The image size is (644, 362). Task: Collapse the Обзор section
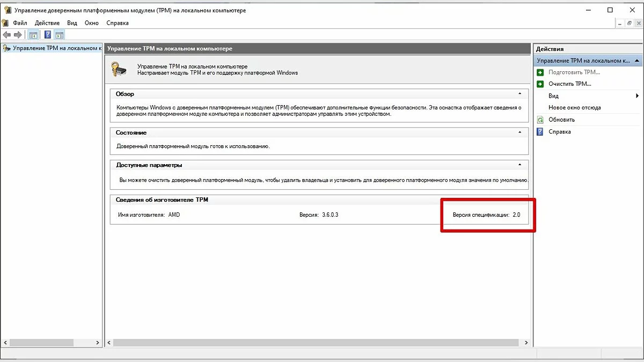coord(519,94)
